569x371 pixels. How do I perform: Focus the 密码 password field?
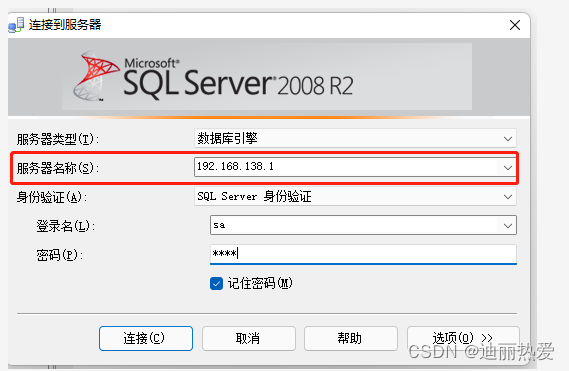[x=363, y=254]
